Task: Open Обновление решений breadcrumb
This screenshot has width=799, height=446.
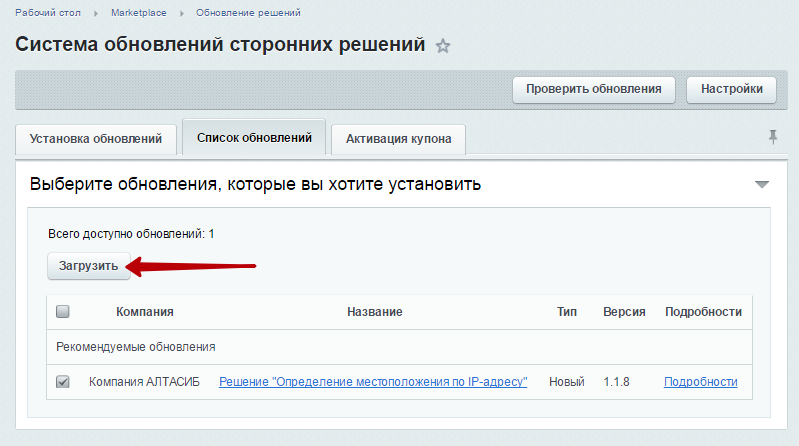Action: (x=248, y=13)
